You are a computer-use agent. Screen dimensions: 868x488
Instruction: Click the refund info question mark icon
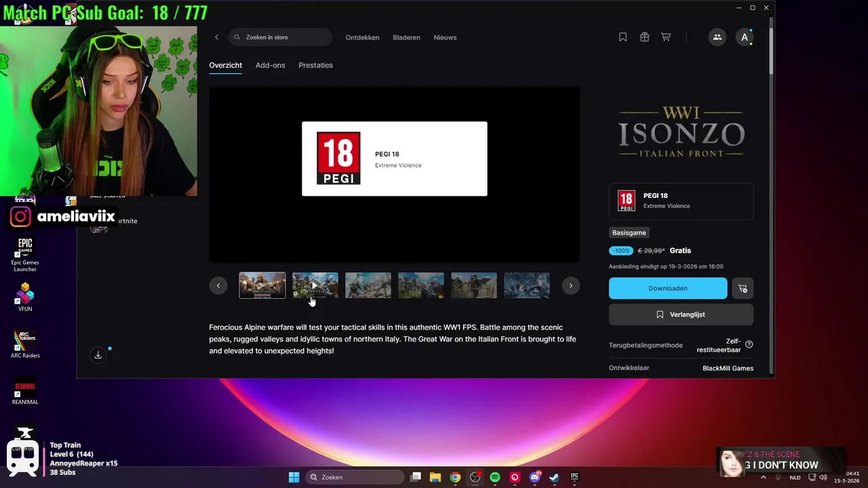tap(749, 344)
